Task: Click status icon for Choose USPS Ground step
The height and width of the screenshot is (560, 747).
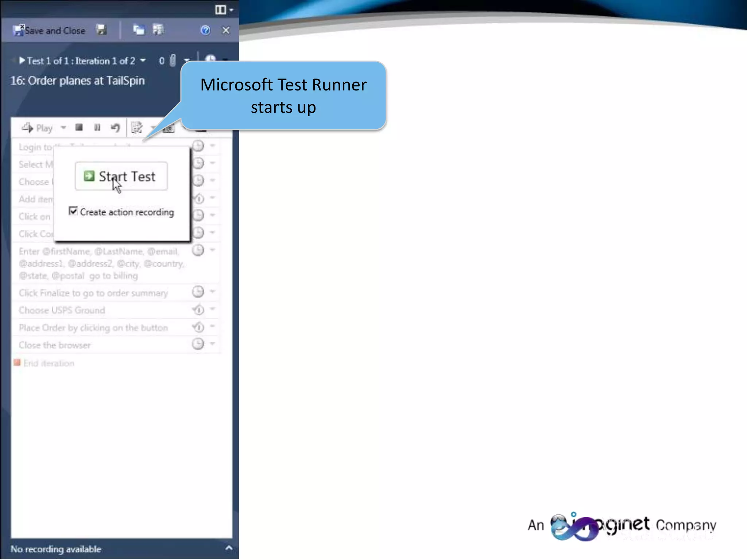Action: (x=198, y=310)
